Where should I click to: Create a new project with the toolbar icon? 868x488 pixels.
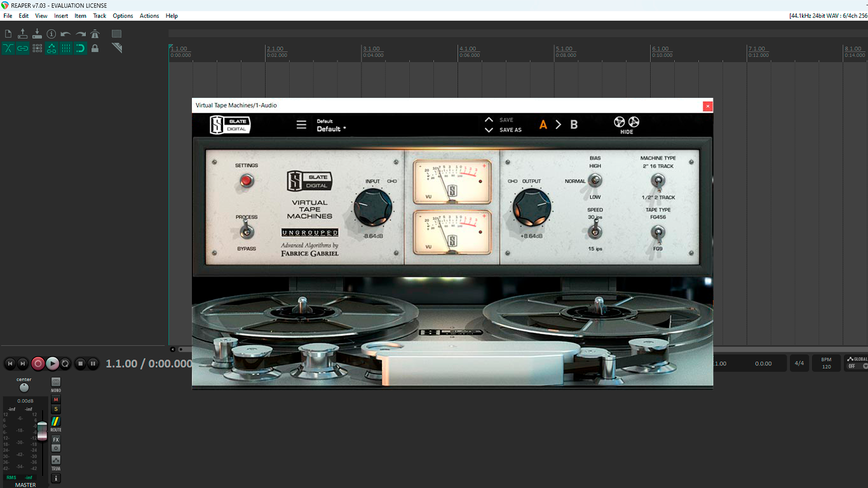point(8,34)
